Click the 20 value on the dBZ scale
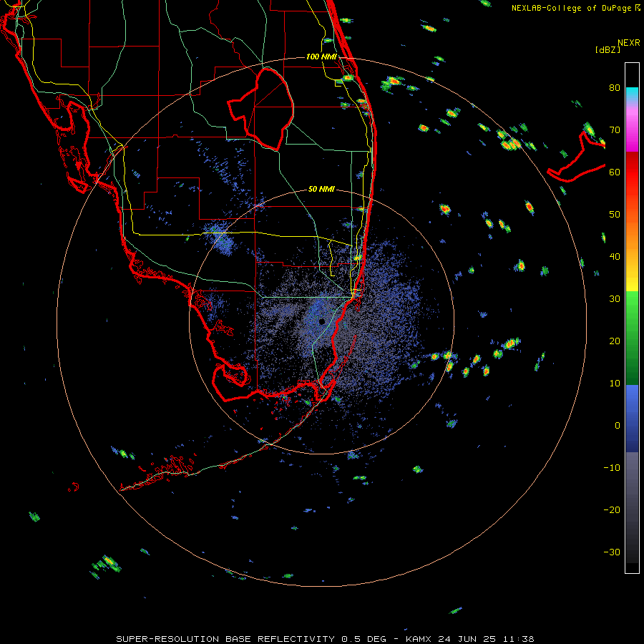The height and width of the screenshot is (644, 644). 615,341
